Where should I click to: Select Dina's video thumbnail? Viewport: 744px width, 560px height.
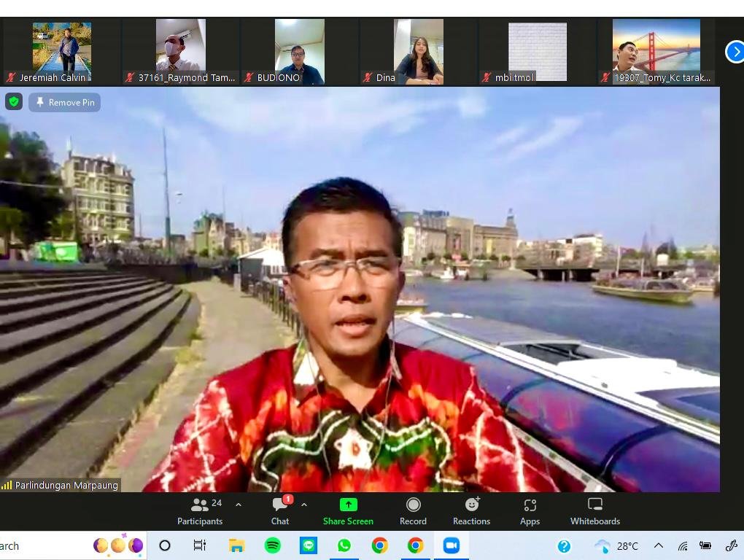[418, 51]
